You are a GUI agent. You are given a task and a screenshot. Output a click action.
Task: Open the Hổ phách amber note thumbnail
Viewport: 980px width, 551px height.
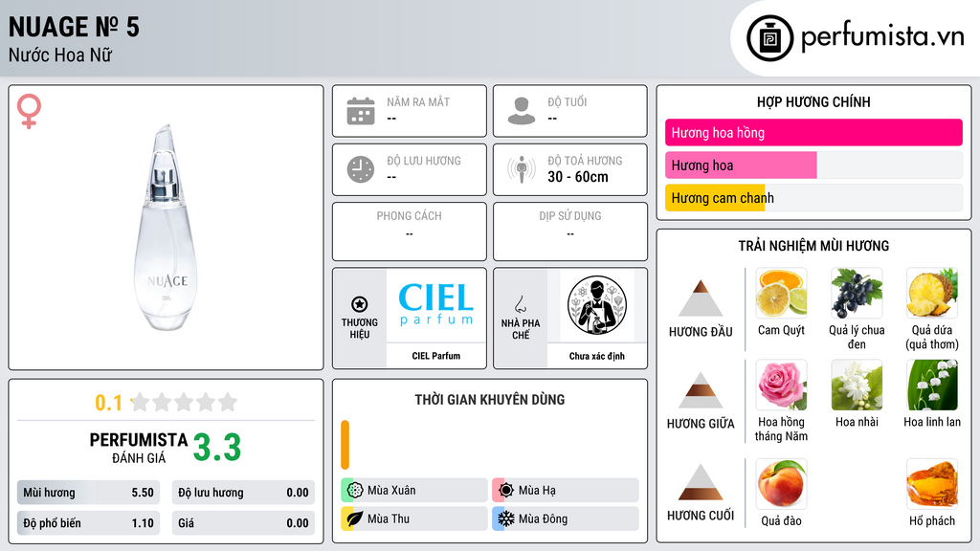(x=932, y=484)
